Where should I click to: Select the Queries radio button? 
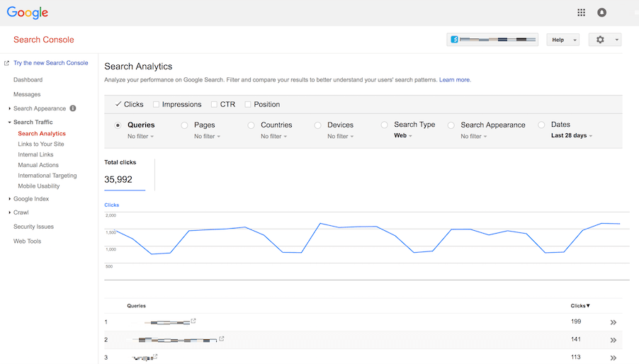click(x=118, y=125)
